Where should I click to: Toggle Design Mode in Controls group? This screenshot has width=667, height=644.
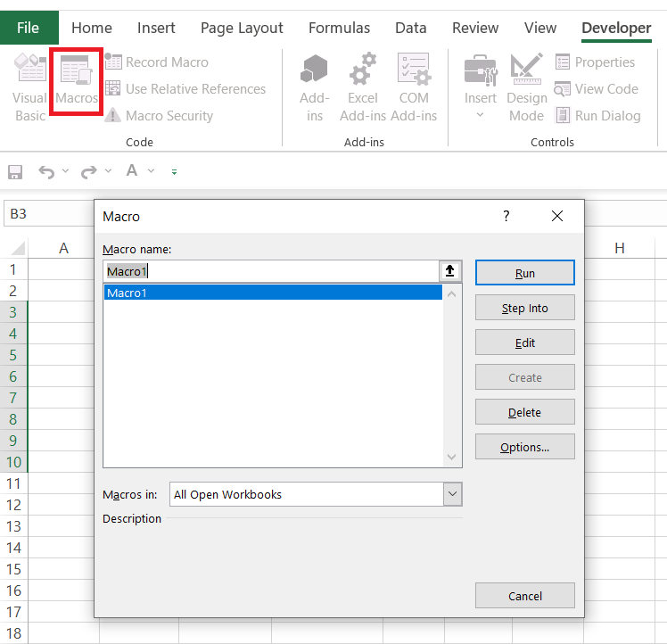[526, 87]
